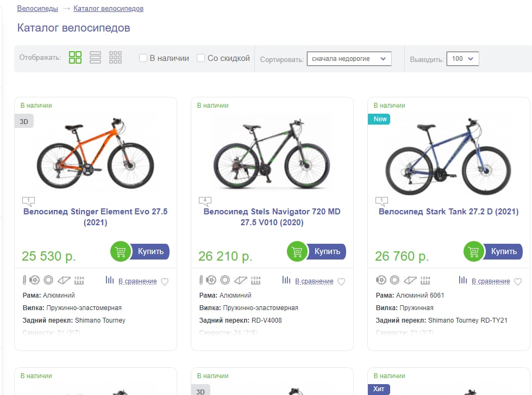Click "Задний перекл: RD-V4008" spec text
Screen dimensions: 532x395
pos(241,320)
